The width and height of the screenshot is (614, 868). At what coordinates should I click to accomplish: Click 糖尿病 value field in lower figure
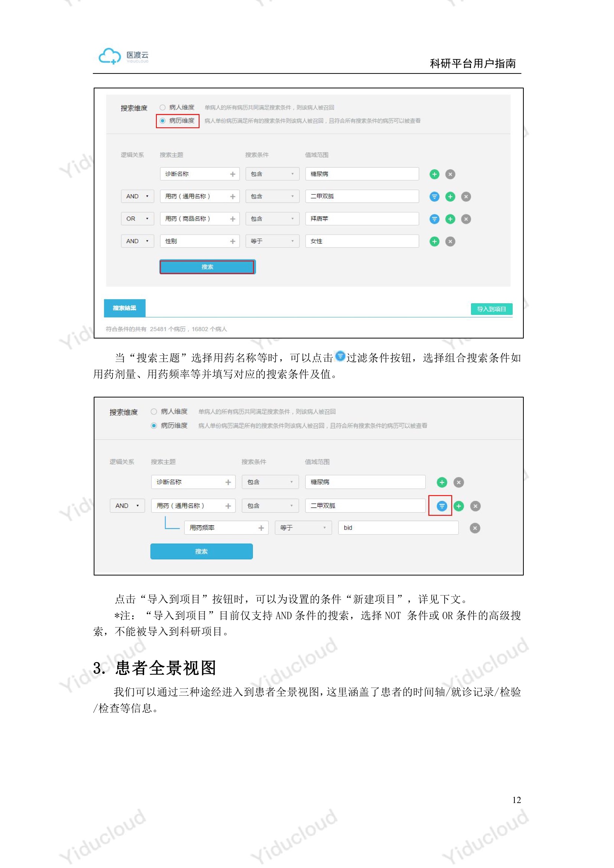[x=366, y=482]
